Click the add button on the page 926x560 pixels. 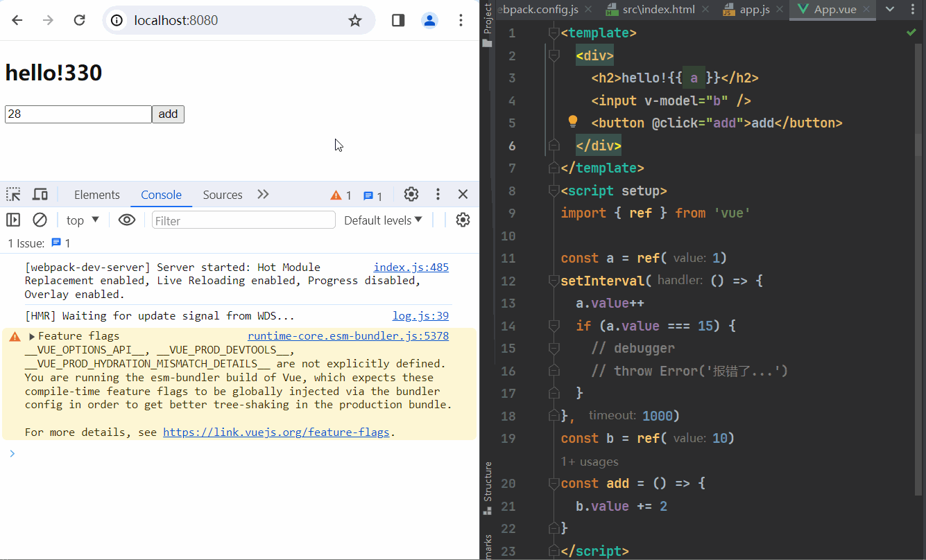pyautogui.click(x=168, y=114)
